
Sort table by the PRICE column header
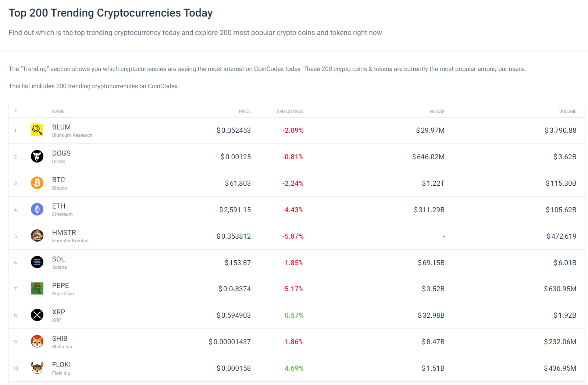pyautogui.click(x=245, y=111)
